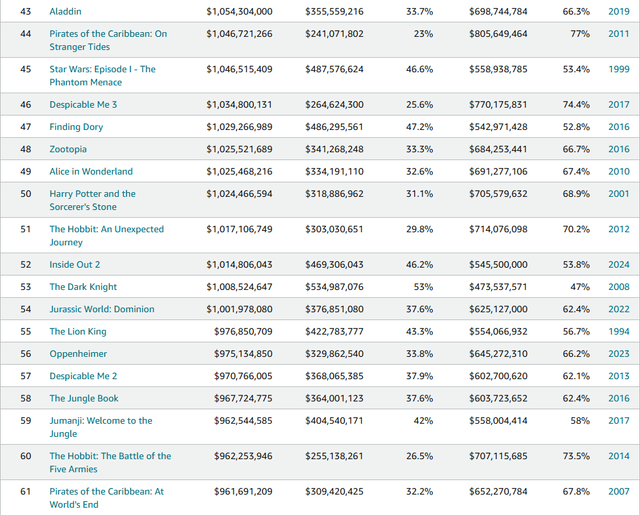Open the 2024 year link for Inside Out 2

coord(618,264)
